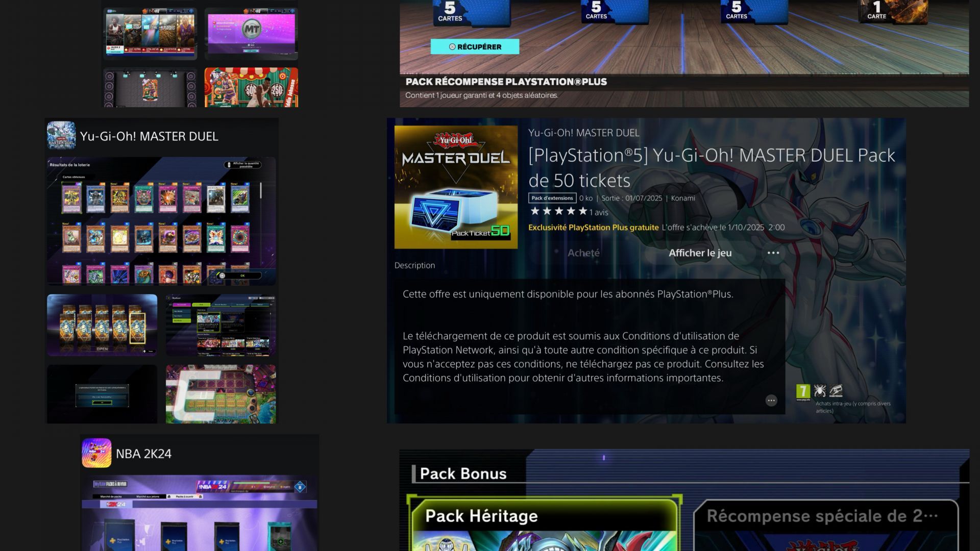Click the 1 avis review count

coord(599,212)
